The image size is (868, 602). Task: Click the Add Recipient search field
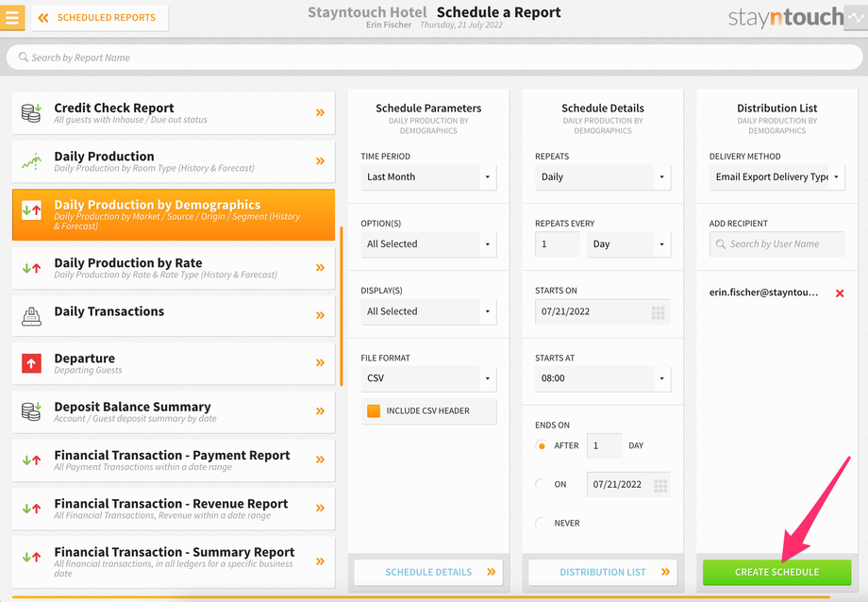coord(777,244)
